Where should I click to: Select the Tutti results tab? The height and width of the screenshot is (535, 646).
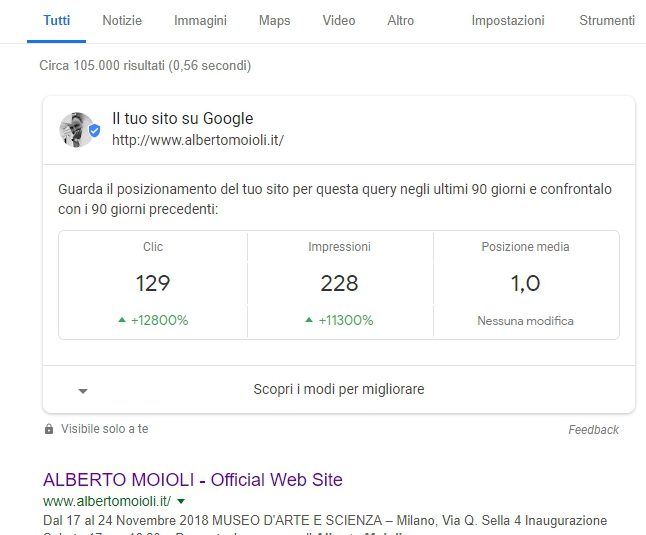click(x=57, y=20)
